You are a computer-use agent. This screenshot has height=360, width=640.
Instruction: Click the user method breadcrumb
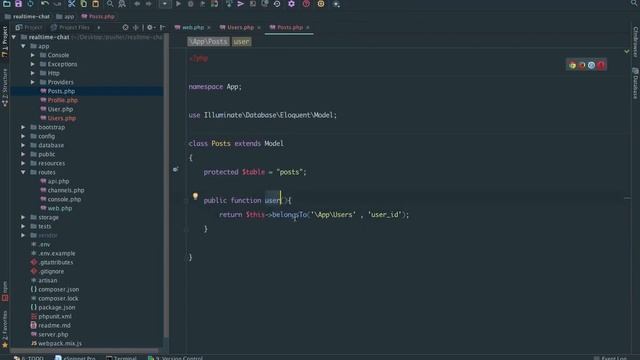coord(241,42)
